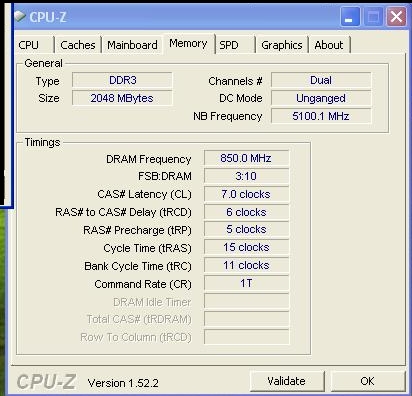Click the NB Frequency value 5100.1 MHz
Image resolution: width=412 pixels, height=396 pixels.
tap(321, 116)
